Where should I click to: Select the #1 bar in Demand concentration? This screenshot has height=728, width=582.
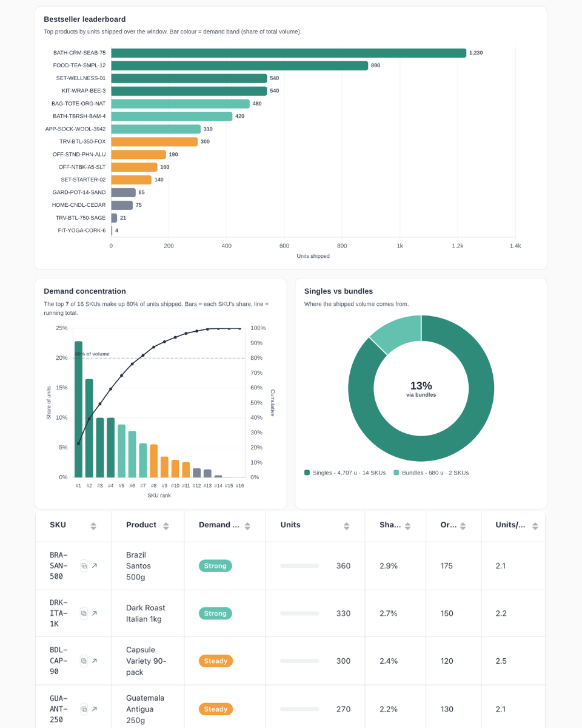pos(78,409)
